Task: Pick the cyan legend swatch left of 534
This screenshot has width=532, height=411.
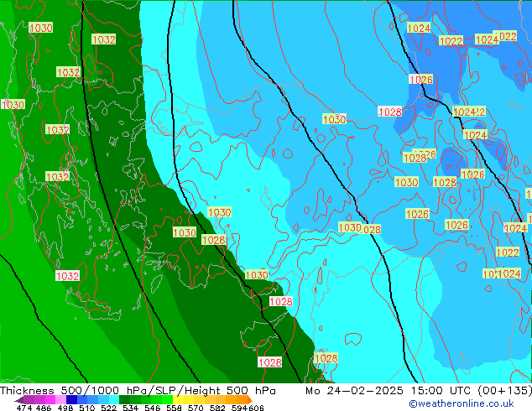Action: 114,399
